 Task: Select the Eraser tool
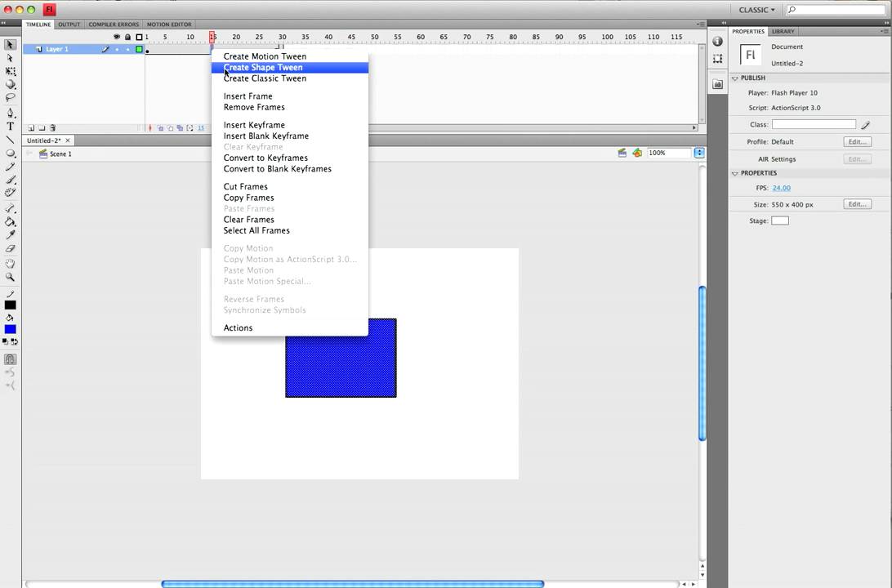[x=11, y=248]
